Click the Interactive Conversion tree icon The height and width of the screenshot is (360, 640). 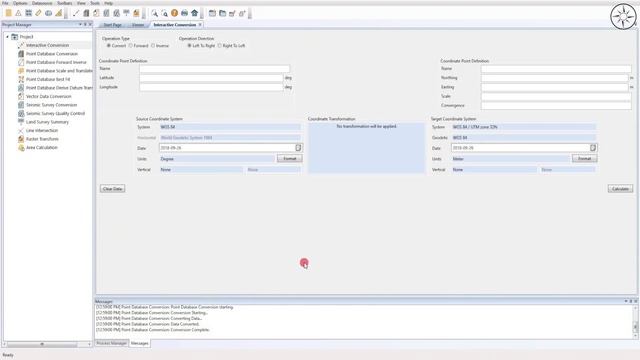pos(21,45)
